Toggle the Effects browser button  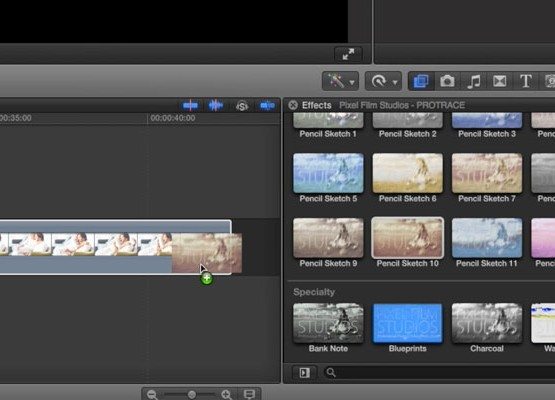coord(421,81)
